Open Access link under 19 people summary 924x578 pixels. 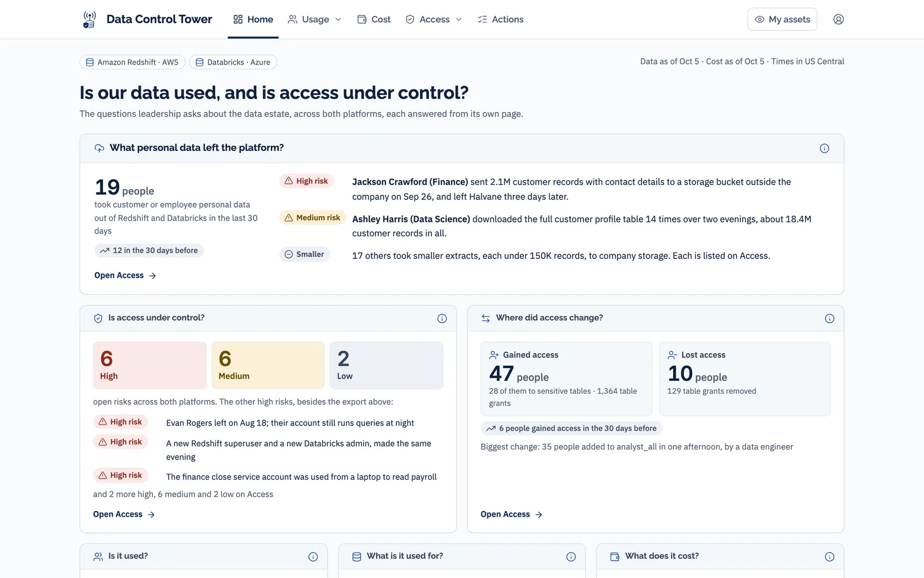pyautogui.click(x=125, y=276)
